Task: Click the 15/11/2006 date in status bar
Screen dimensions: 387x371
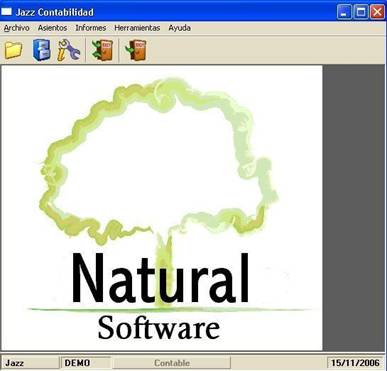Action: (x=355, y=363)
